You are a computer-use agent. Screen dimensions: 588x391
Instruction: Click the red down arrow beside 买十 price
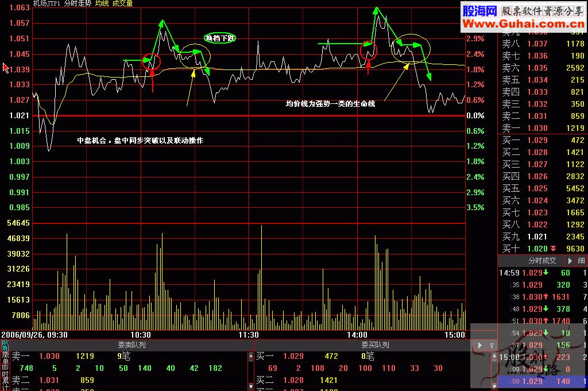click(x=552, y=249)
